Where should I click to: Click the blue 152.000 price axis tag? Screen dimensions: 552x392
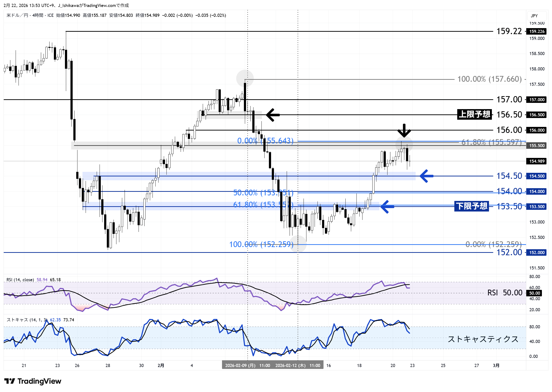(x=537, y=253)
